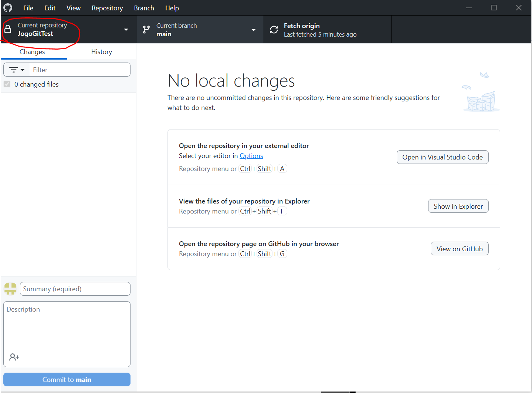Click the branch icon next to Current branch
This screenshot has height=393, width=532.
click(x=146, y=30)
